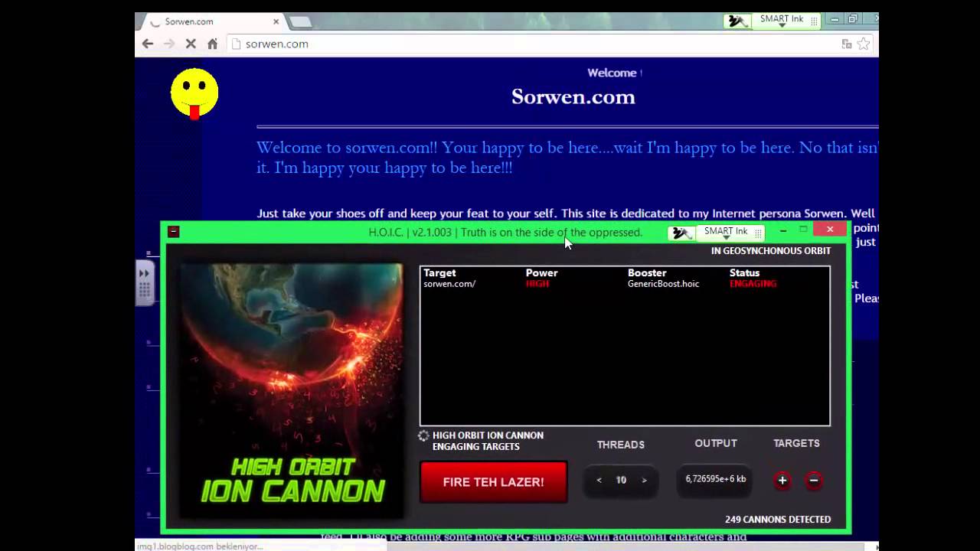Screen dimensions: 980x551
Task: Remove a target with the minus icon
Action: tap(814, 481)
